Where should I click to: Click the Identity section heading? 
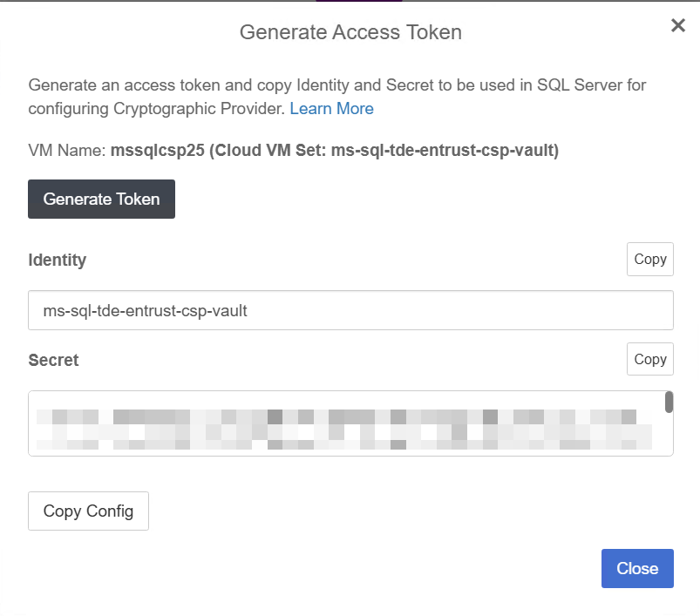click(58, 259)
